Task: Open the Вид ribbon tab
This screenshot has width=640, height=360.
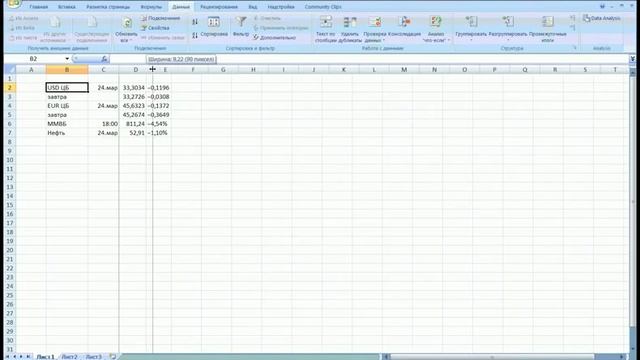Action: (x=253, y=7)
